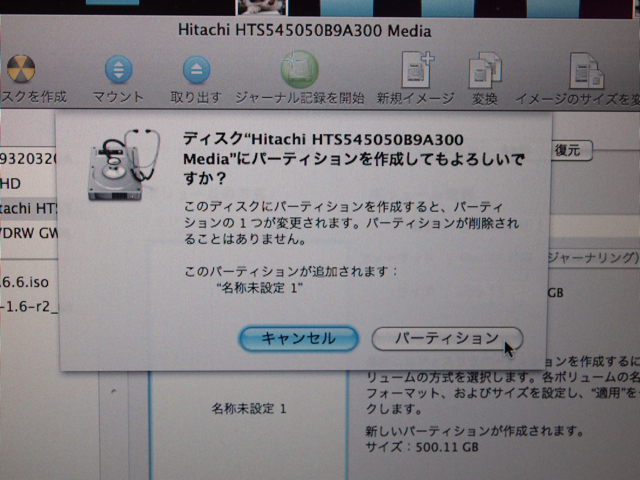Viewport: 640px width, 480px height.
Task: Click the Resize Image toolbar icon
Action: point(585,70)
